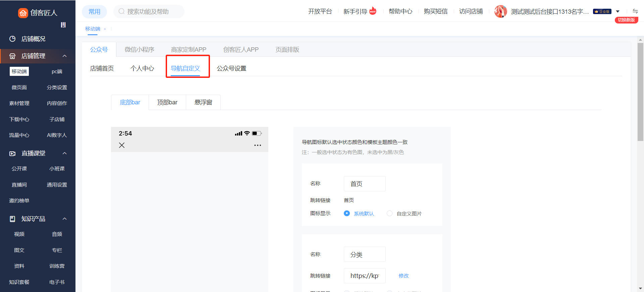Click the sidebar collapse icon below the logo
Screen dimensions: 644x292
63,25
